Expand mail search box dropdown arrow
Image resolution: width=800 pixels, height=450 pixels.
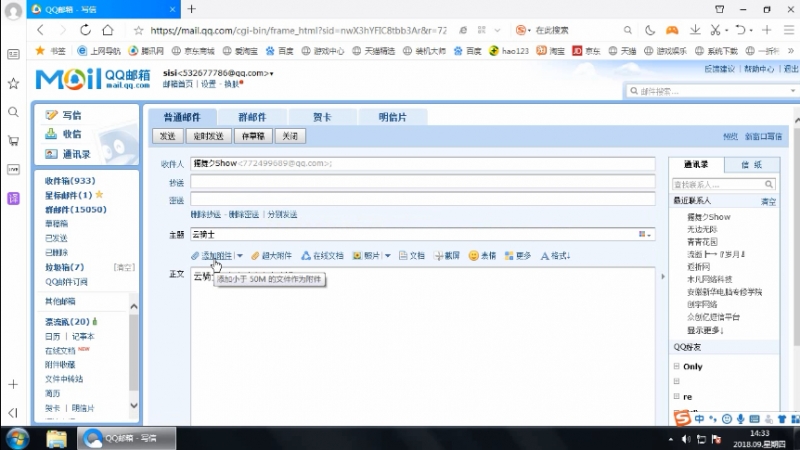coord(792,91)
